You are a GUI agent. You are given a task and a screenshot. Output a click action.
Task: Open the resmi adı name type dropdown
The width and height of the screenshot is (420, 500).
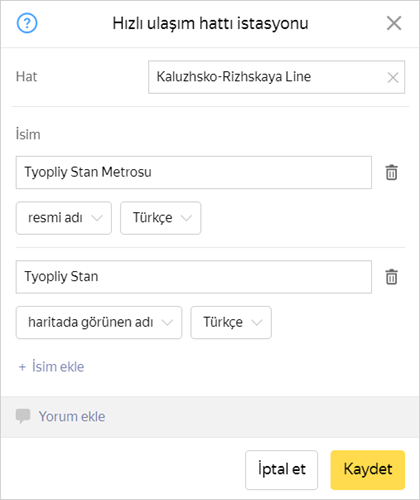[x=64, y=218]
